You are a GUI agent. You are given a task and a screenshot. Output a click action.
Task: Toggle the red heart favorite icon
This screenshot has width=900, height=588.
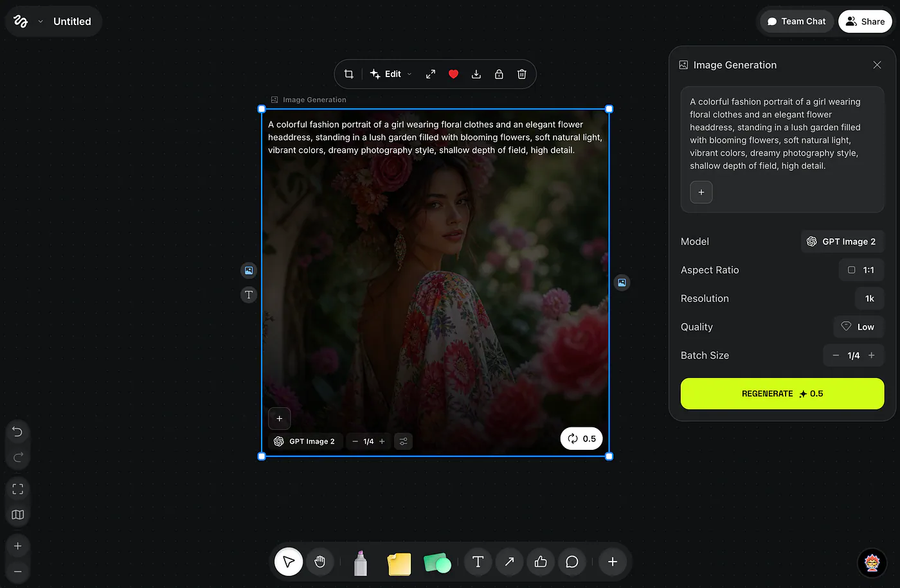[453, 74]
